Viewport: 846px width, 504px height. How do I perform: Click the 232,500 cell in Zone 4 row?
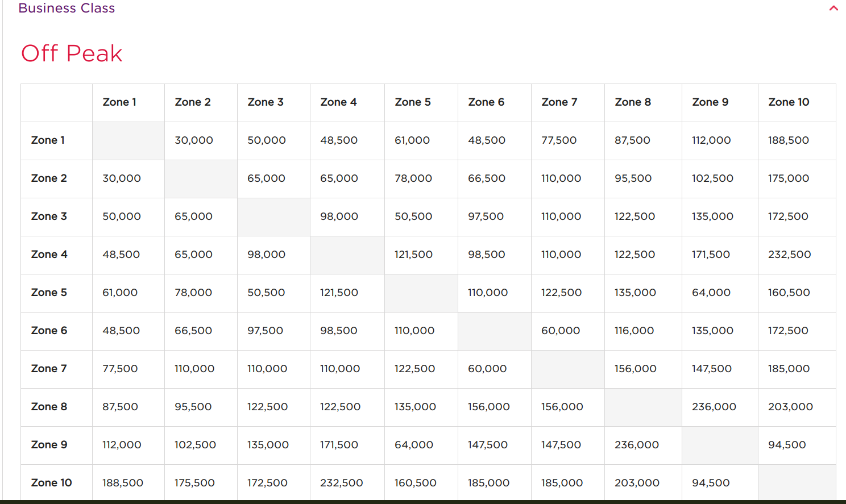coord(789,255)
